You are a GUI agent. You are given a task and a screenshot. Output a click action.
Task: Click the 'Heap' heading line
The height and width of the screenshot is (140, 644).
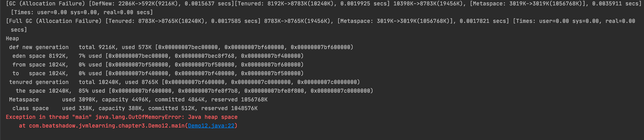point(12,38)
